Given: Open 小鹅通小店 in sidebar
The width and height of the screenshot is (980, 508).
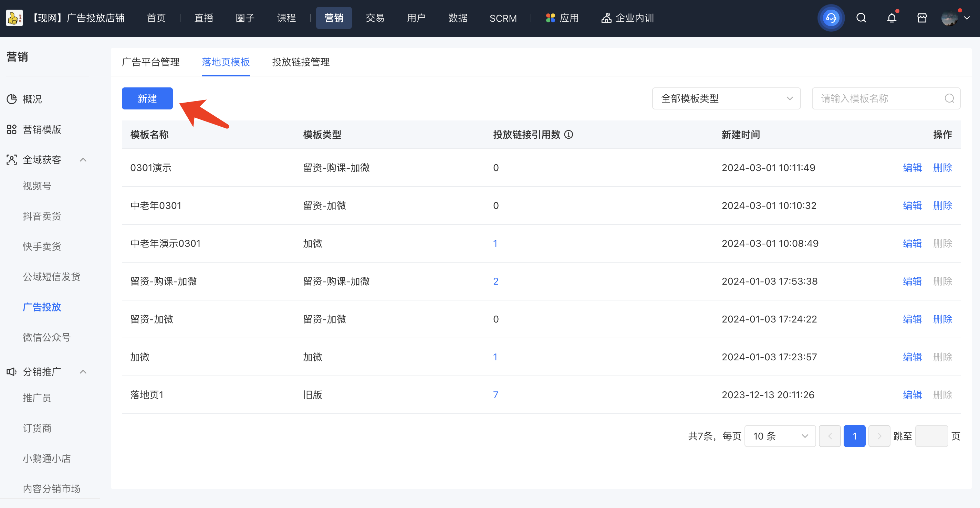Looking at the screenshot, I should tap(47, 458).
